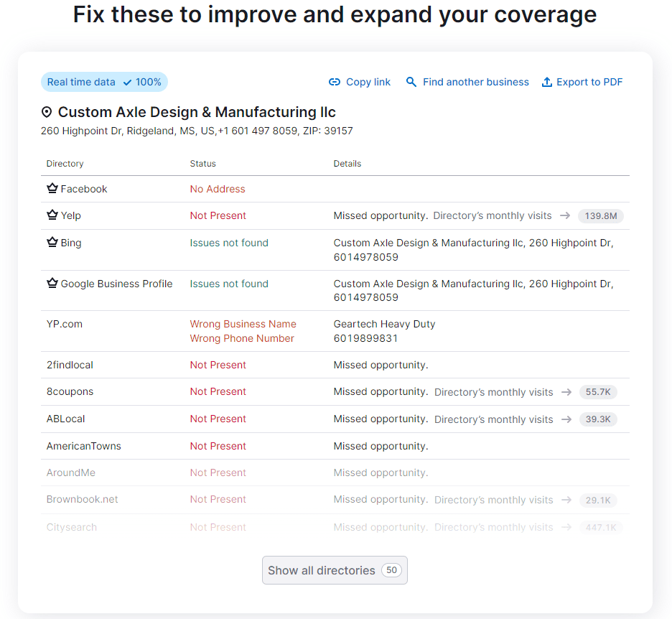This screenshot has height=619, width=672.
Task: Click the crown icon next to Facebook
Action: (x=52, y=188)
